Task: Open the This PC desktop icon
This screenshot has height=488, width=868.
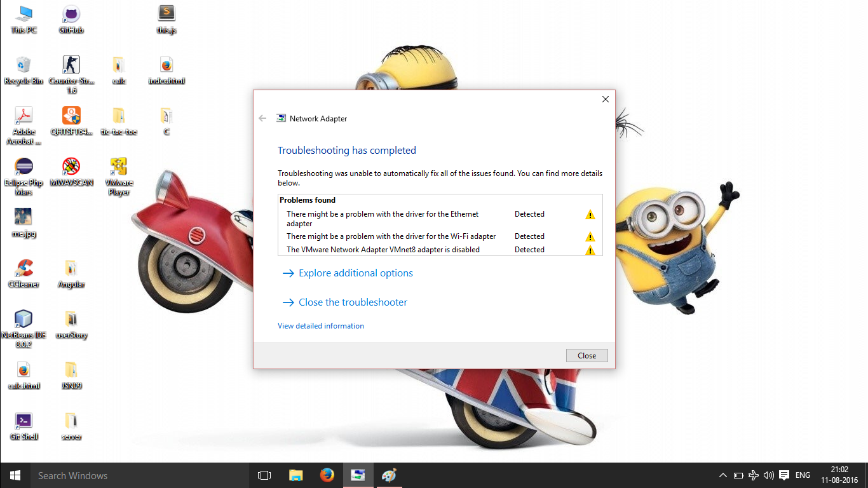Action: (24, 20)
